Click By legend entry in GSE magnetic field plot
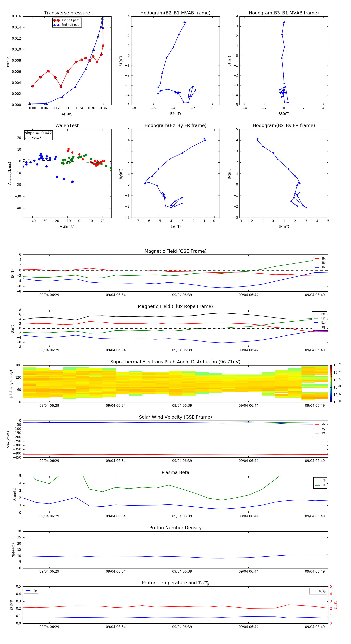 [x=320, y=263]
